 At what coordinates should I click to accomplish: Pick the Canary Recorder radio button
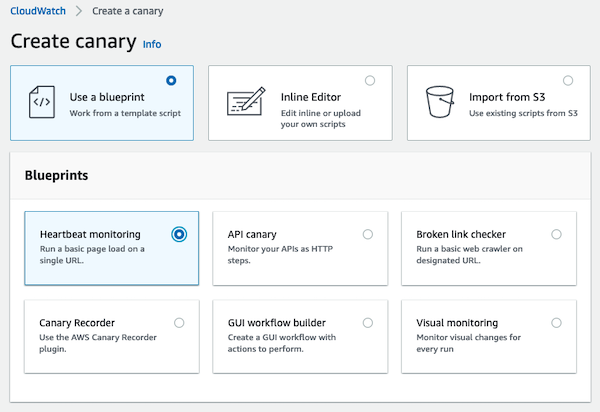(179, 323)
